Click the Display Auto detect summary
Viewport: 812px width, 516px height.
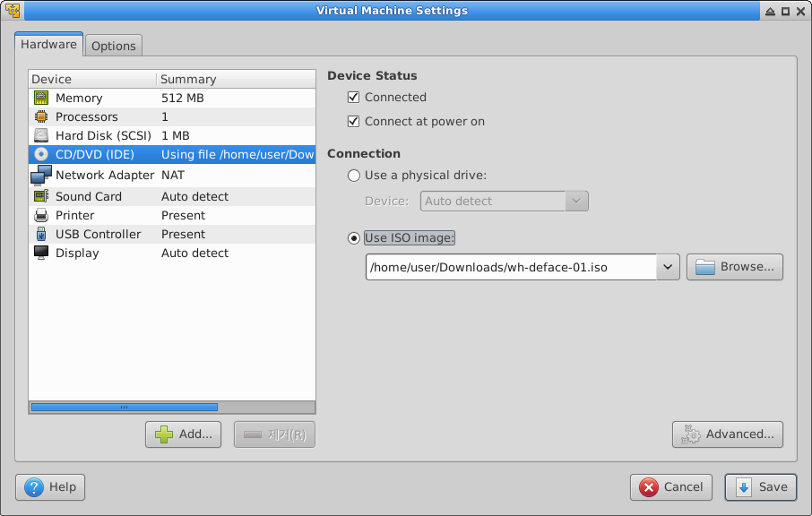pyautogui.click(x=194, y=253)
